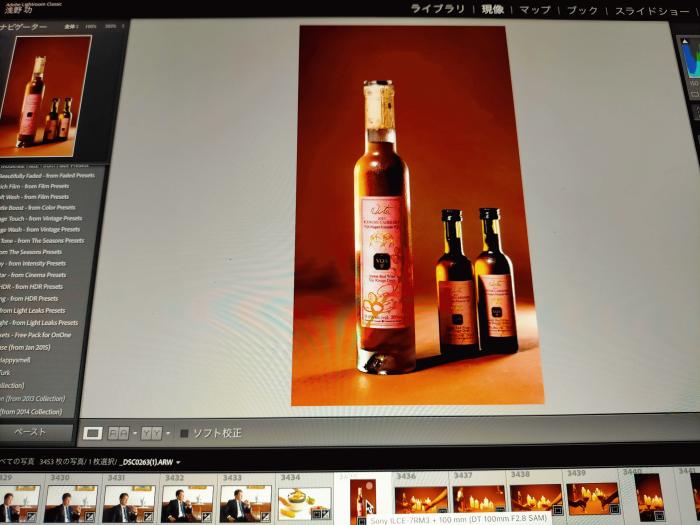Select the reference view R|A icon

coord(118,433)
